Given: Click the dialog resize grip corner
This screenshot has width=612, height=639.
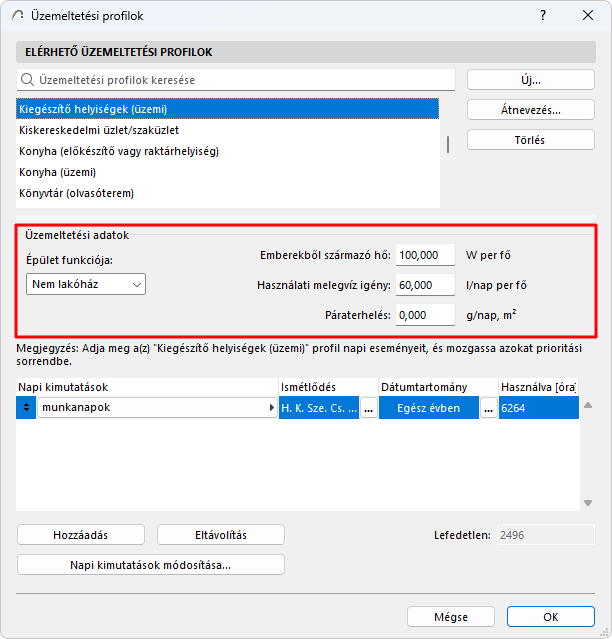Looking at the screenshot, I should [x=604, y=632].
